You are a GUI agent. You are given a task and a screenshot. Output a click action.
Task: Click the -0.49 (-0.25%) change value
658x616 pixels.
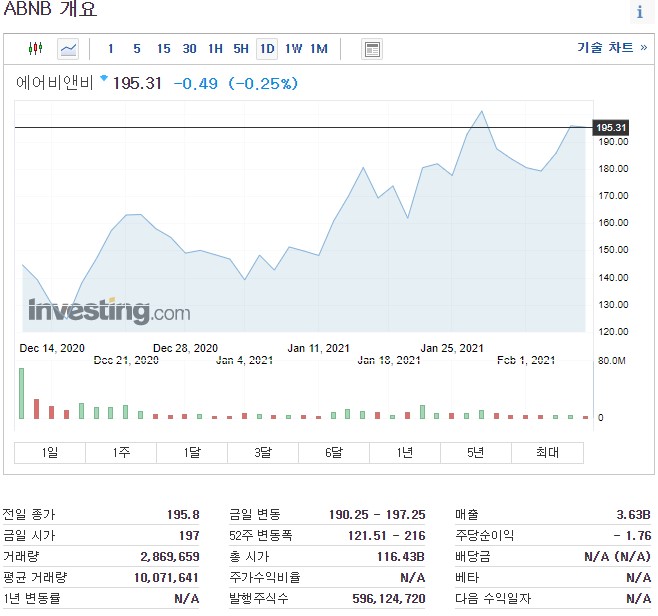pyautogui.click(x=235, y=83)
